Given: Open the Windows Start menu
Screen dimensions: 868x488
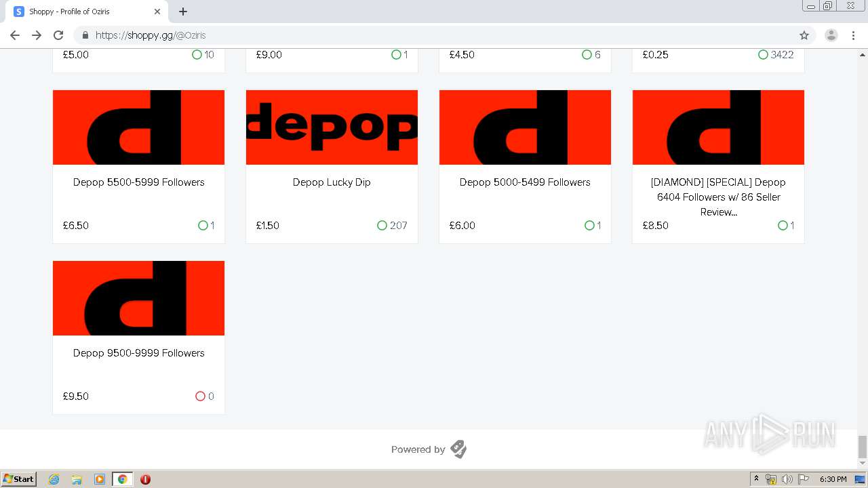Looking at the screenshot, I should click(19, 479).
